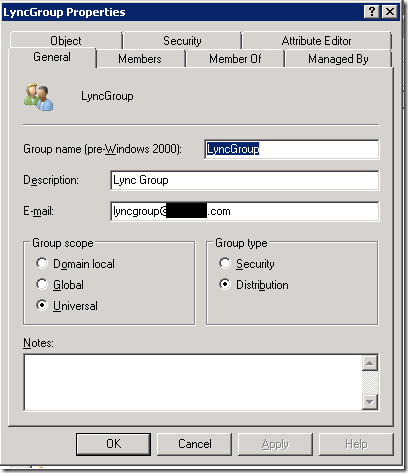The height and width of the screenshot is (473, 408).
Task: Open the Security tab
Action: pyautogui.click(x=182, y=41)
